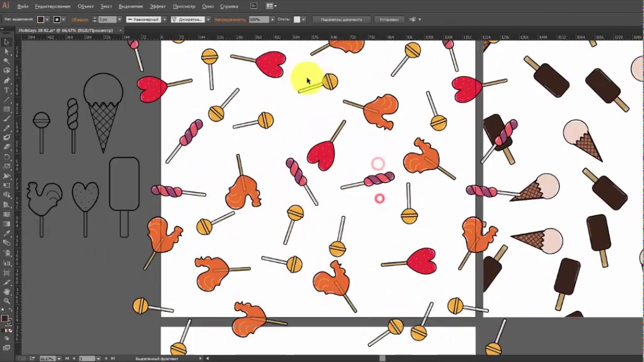This screenshot has height=362, width=644.
Task: Select the Selection tool (black arrow)
Action: [x=7, y=42]
